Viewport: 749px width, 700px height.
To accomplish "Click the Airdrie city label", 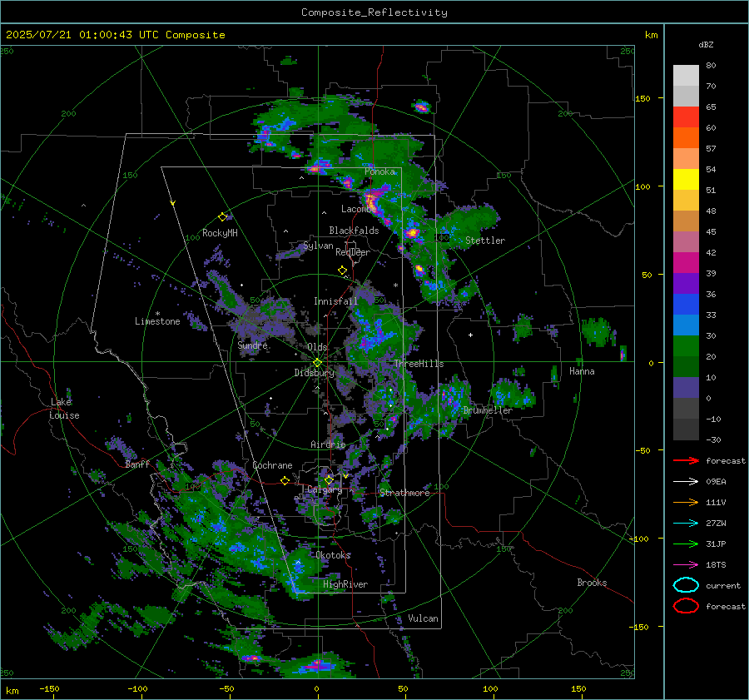I will [x=328, y=444].
